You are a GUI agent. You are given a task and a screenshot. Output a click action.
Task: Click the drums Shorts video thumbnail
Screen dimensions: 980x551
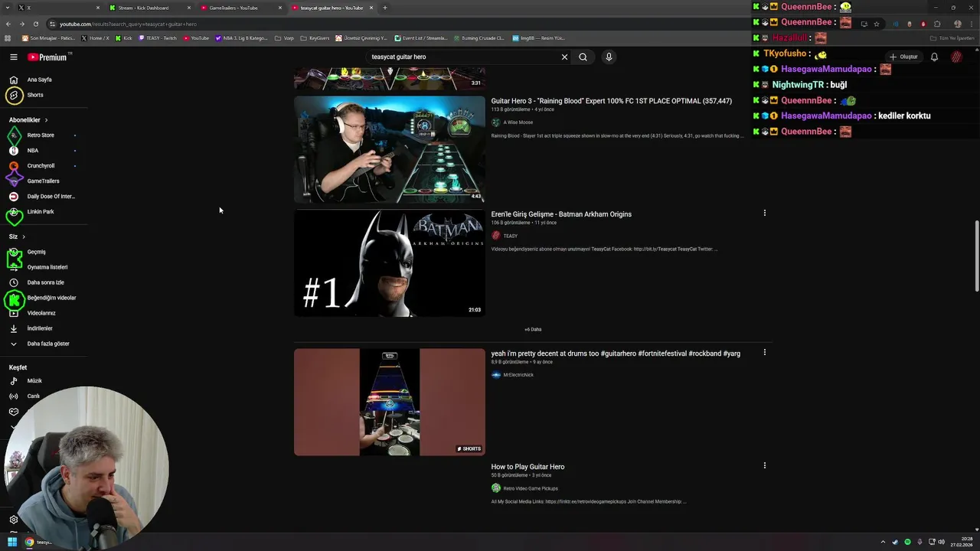coord(390,402)
